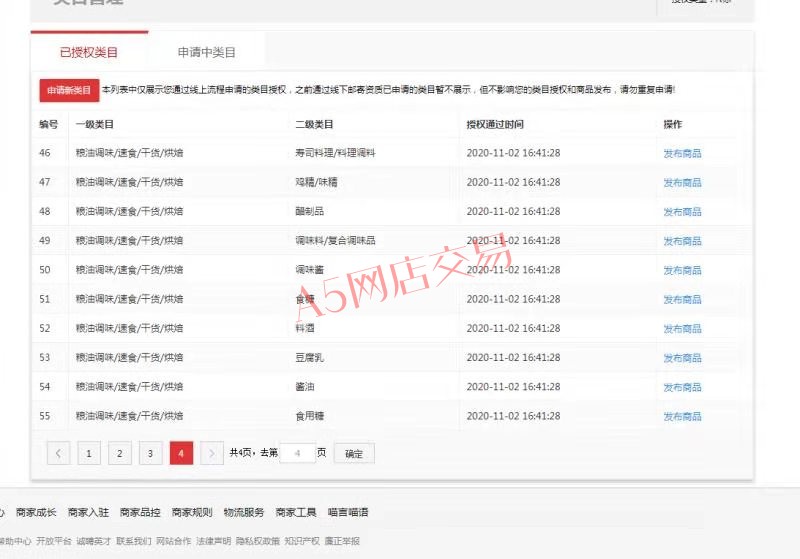
Task: Focus the page number input field
Action: click(297, 453)
